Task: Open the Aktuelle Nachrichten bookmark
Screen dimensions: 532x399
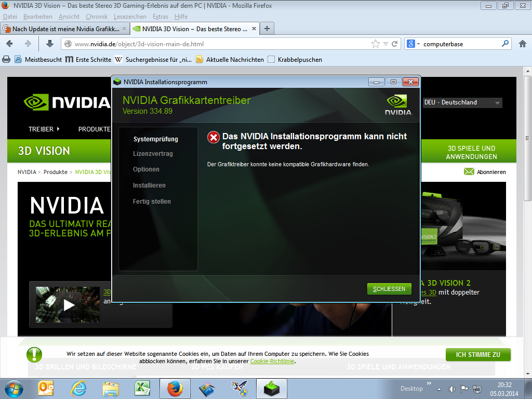Action: coord(230,59)
